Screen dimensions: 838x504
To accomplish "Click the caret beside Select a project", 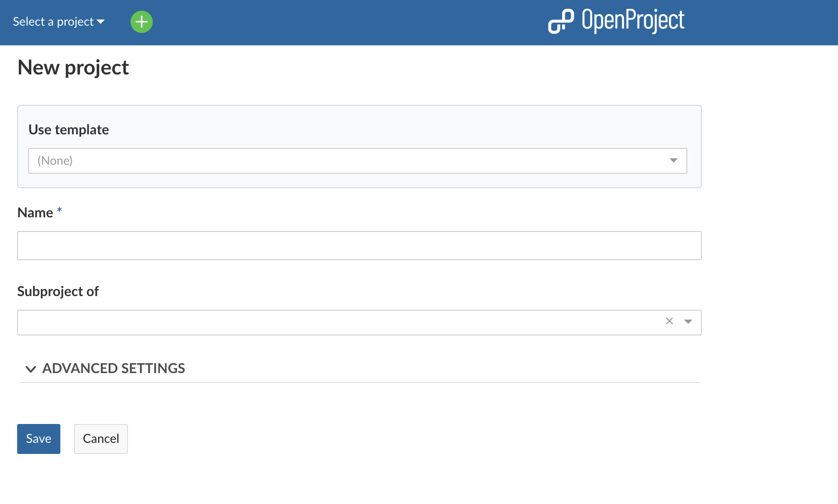I will pos(101,22).
